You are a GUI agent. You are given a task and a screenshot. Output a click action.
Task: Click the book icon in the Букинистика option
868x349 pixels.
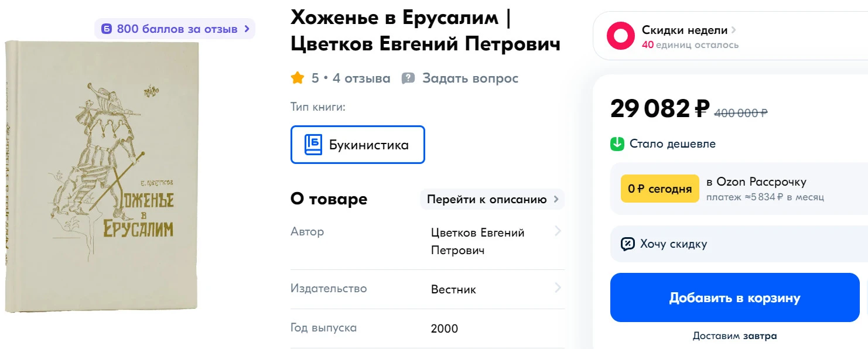point(313,145)
